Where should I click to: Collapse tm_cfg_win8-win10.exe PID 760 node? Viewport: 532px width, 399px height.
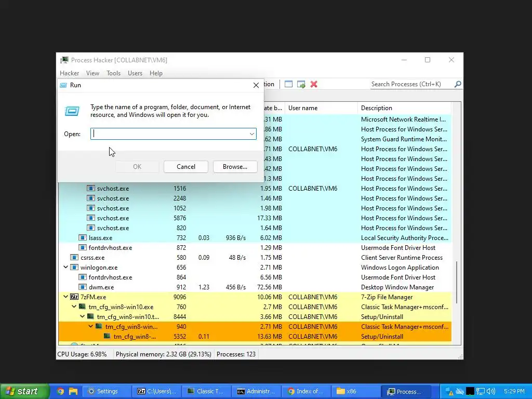74,307
